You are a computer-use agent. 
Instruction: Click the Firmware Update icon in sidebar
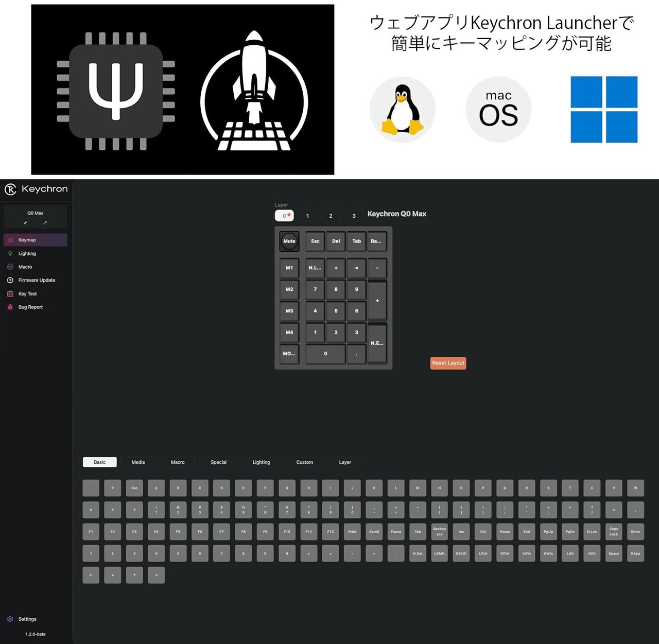coord(10,281)
